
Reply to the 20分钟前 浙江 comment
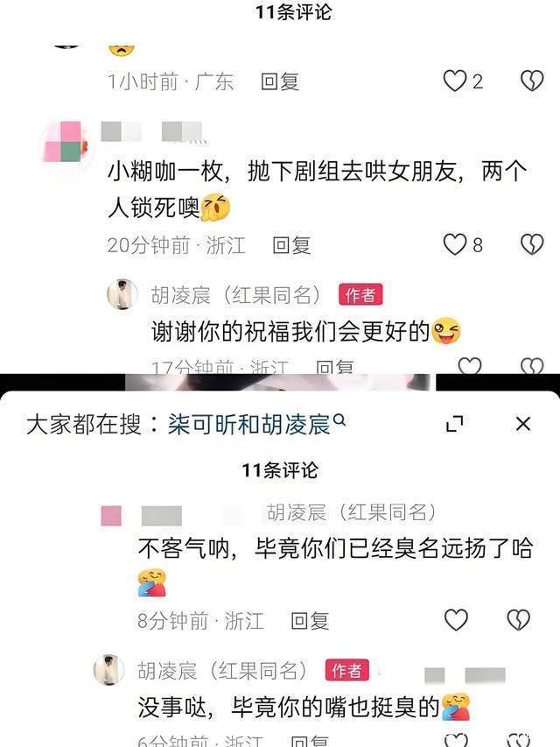click(x=291, y=245)
